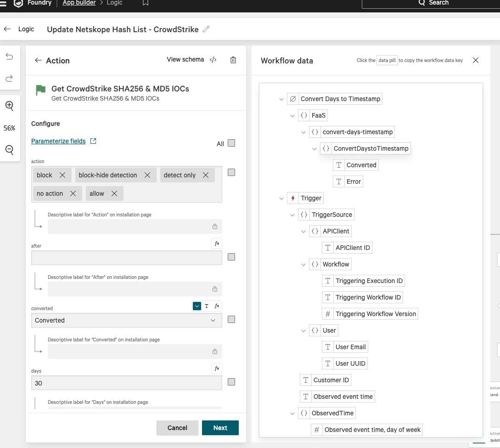Remove the block-hide detection tag
The image size is (500, 448).
pos(147,175)
